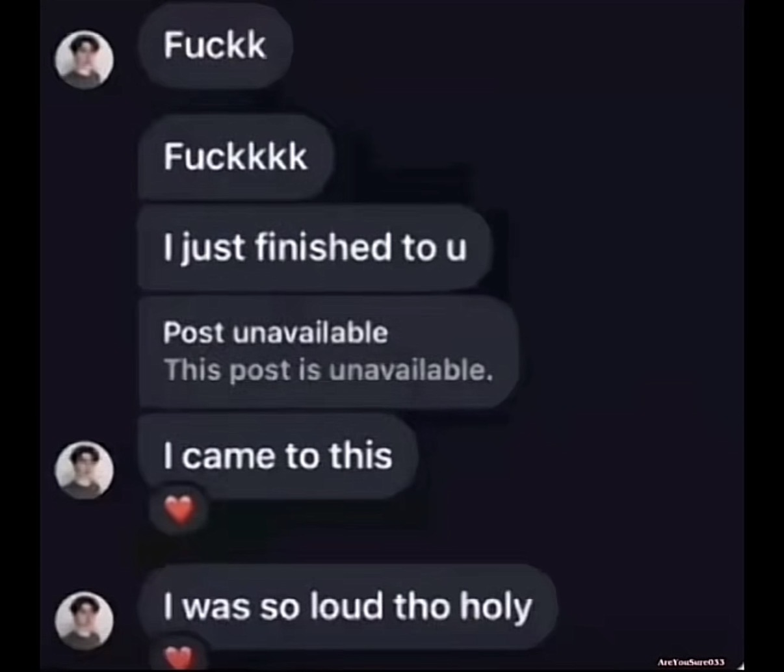Click the small corner handle beside the watermark

[x=740, y=666]
